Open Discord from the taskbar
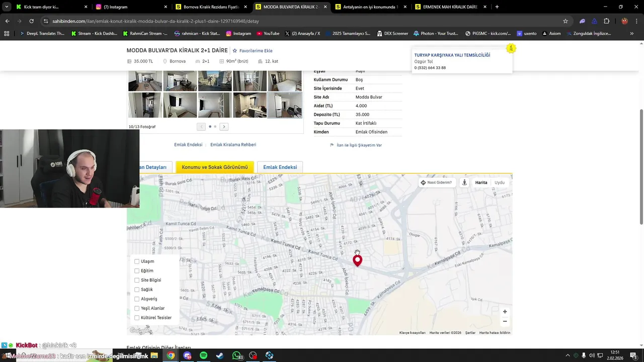 [187, 355]
